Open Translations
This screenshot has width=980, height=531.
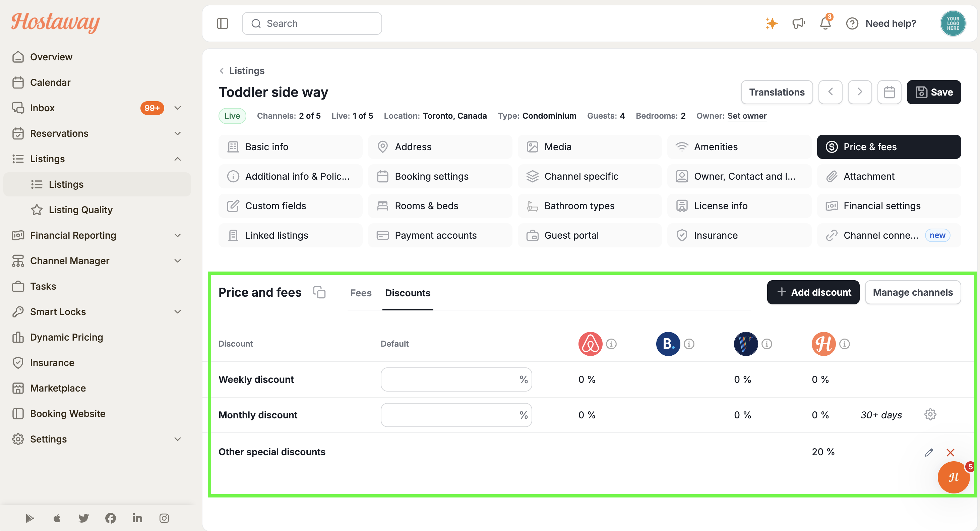click(777, 92)
